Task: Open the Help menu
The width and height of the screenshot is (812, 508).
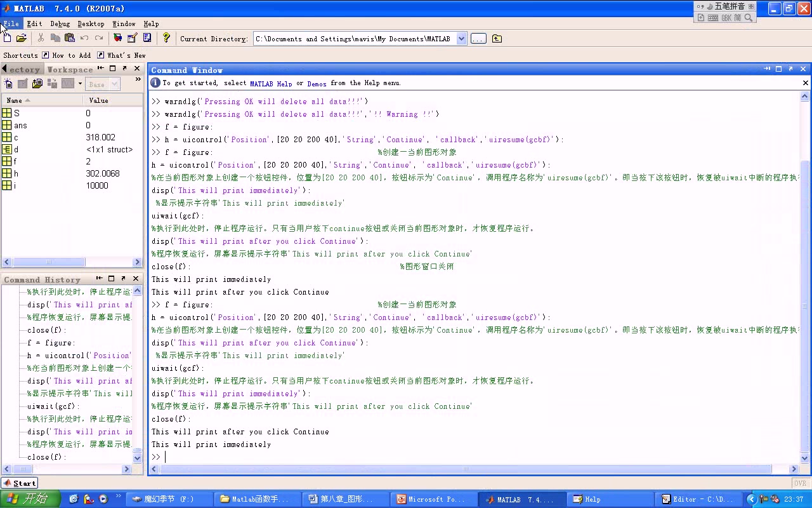Action: tap(151, 23)
